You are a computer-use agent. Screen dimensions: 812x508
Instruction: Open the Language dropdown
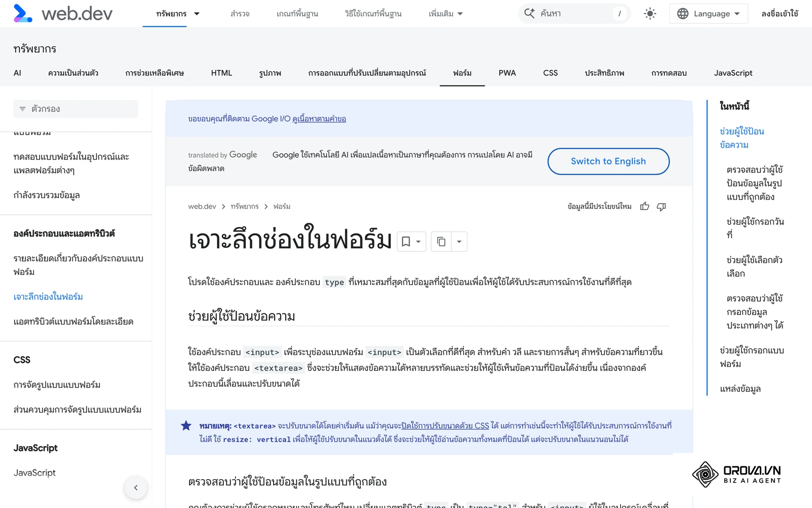pos(708,14)
